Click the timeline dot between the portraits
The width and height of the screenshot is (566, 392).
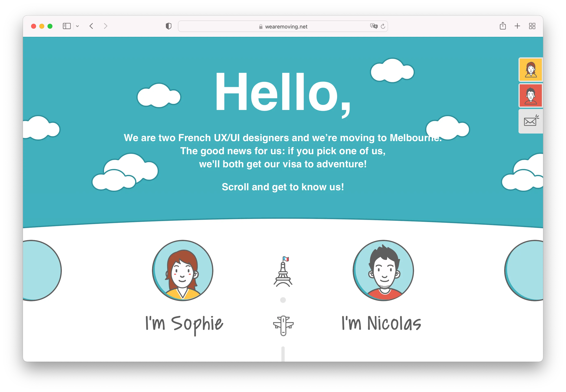(283, 300)
